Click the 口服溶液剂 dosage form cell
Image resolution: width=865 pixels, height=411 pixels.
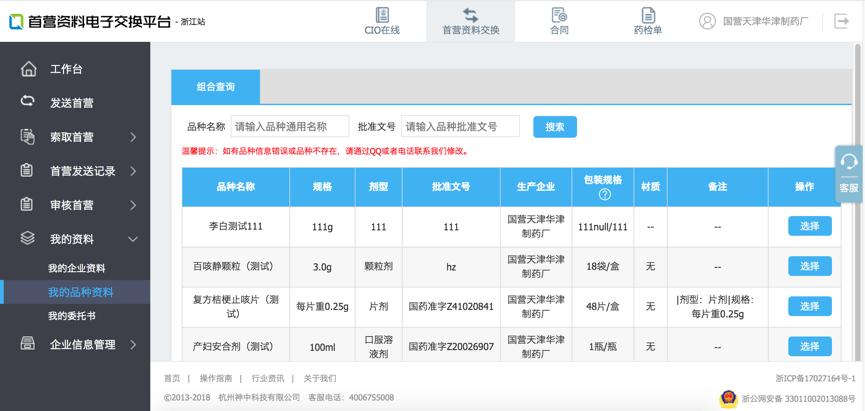point(378,347)
